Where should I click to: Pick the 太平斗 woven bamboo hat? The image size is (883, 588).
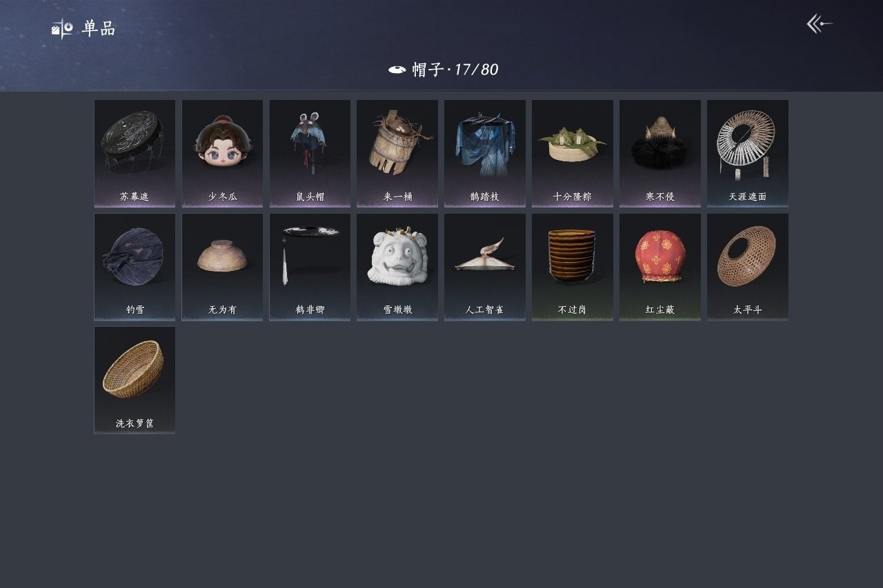pos(748,267)
